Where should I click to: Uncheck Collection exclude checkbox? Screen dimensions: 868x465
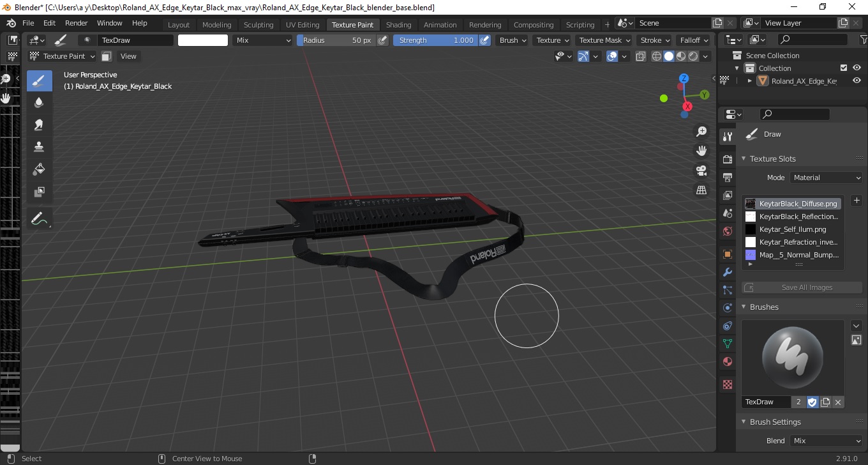coord(844,68)
